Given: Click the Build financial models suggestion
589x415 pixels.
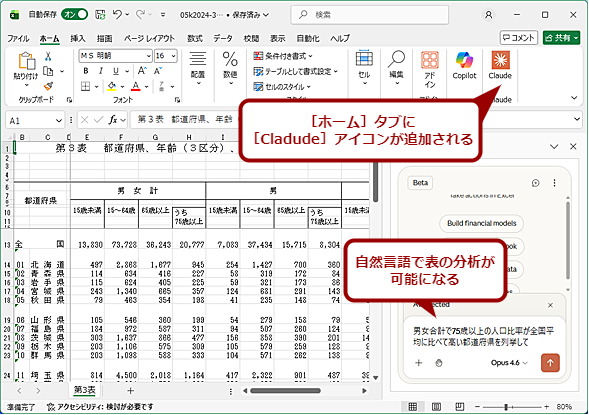Looking at the screenshot, I should pos(482,223).
